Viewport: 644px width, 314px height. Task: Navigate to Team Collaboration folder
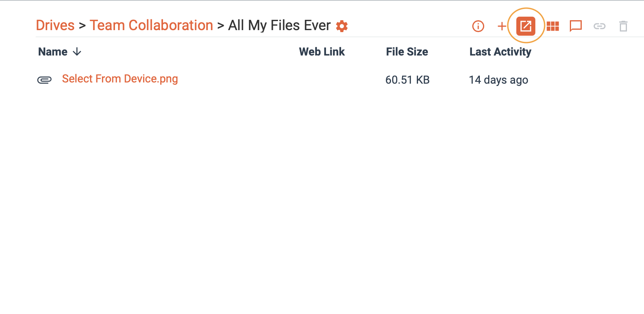pyautogui.click(x=151, y=25)
